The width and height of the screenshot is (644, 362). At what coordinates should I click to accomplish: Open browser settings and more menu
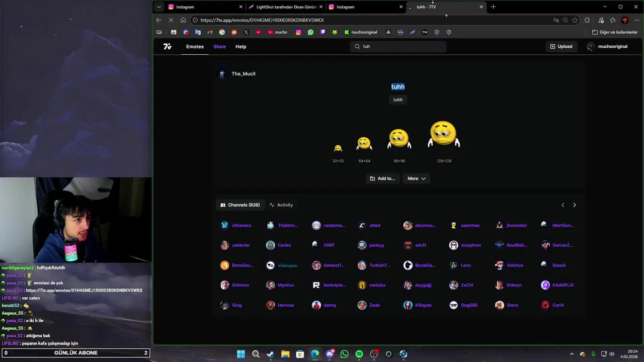pyautogui.click(x=637, y=20)
